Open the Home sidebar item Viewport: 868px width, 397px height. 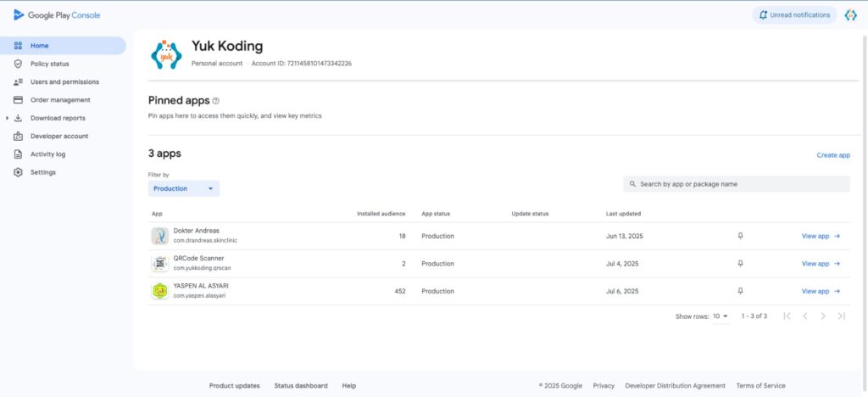63,46
